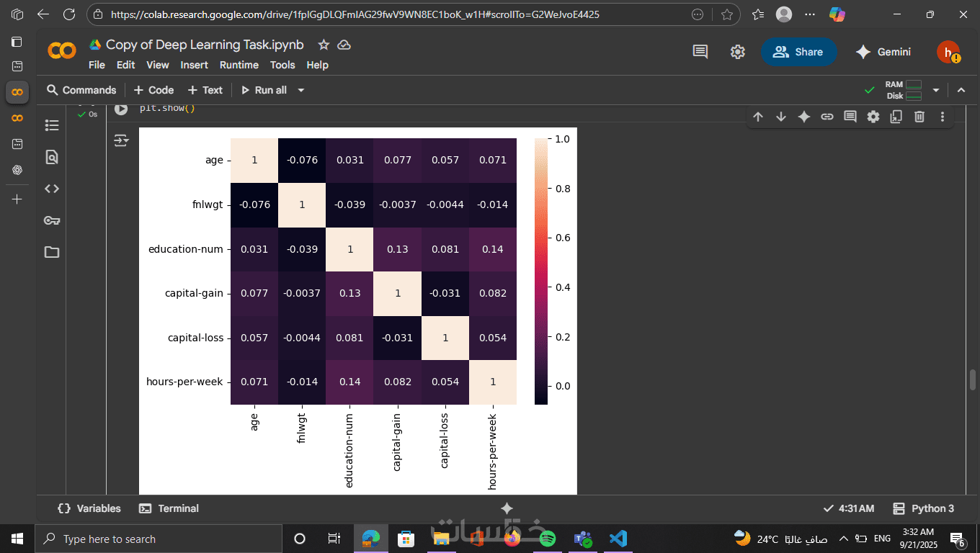
Task: Open the Edit menu
Action: pos(125,65)
